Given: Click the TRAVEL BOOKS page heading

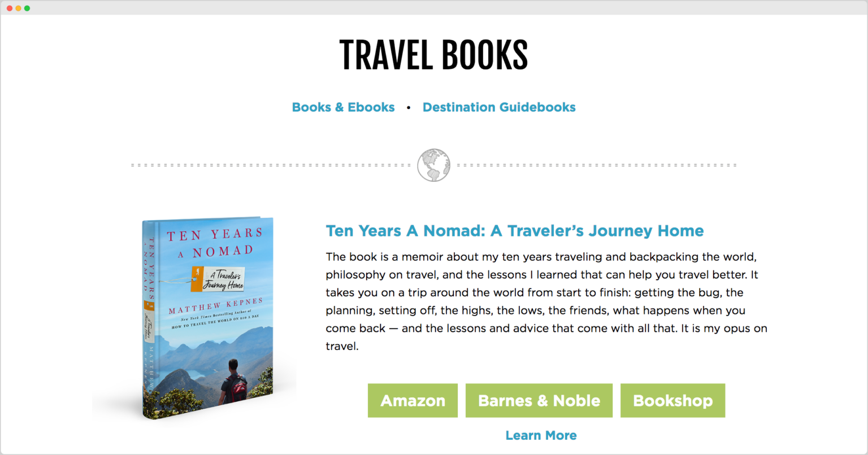Looking at the screenshot, I should click(433, 54).
